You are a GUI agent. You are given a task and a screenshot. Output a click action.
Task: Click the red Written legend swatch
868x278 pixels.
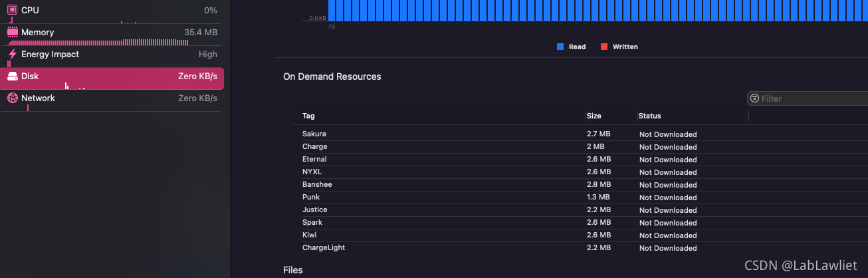[x=604, y=47]
